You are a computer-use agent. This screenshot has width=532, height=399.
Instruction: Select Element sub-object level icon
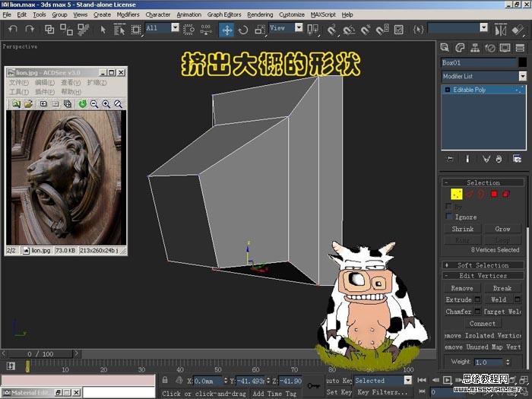tap(506, 194)
